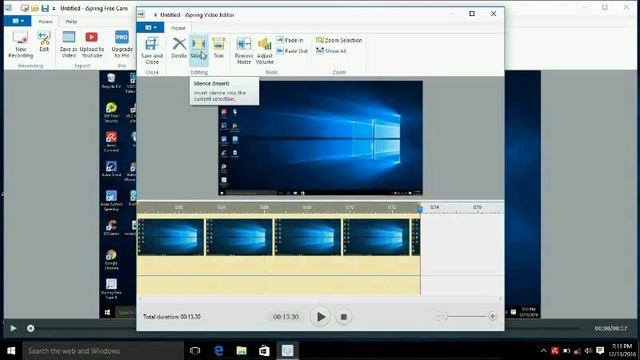Open File Explorer from taskbar
This screenshot has width=640, height=360.
click(x=242, y=351)
